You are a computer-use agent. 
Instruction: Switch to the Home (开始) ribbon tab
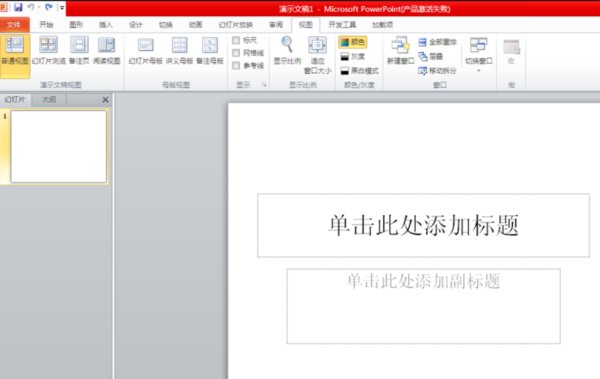[46, 25]
